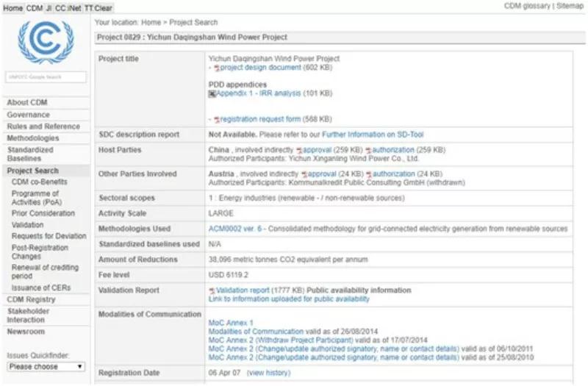This screenshot has height=386, width=588.
Task: Click the UNFCCC logo
Action: (x=46, y=43)
